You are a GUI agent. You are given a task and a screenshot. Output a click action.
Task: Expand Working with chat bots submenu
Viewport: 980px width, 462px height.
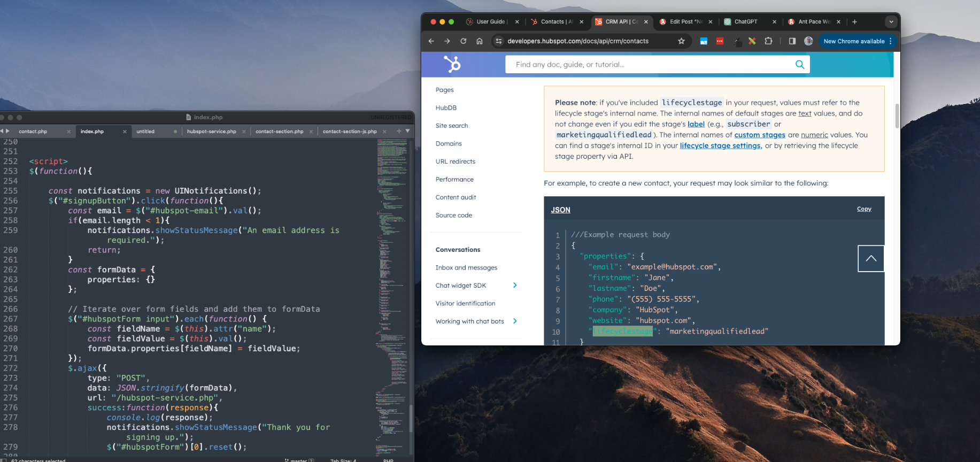pyautogui.click(x=515, y=321)
